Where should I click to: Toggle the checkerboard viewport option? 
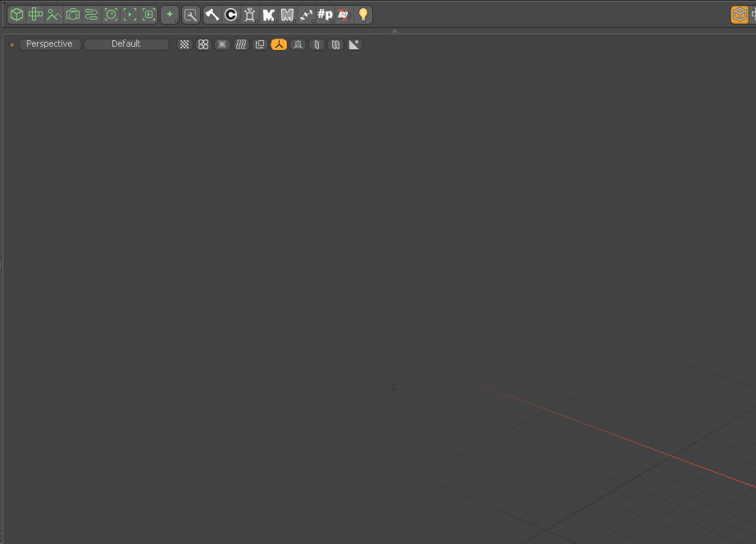pyautogui.click(x=184, y=44)
